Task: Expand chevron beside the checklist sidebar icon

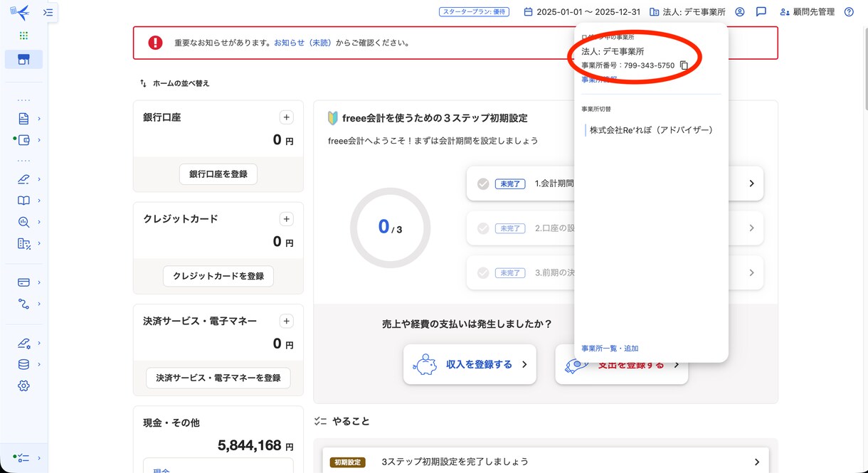Action: (x=39, y=458)
